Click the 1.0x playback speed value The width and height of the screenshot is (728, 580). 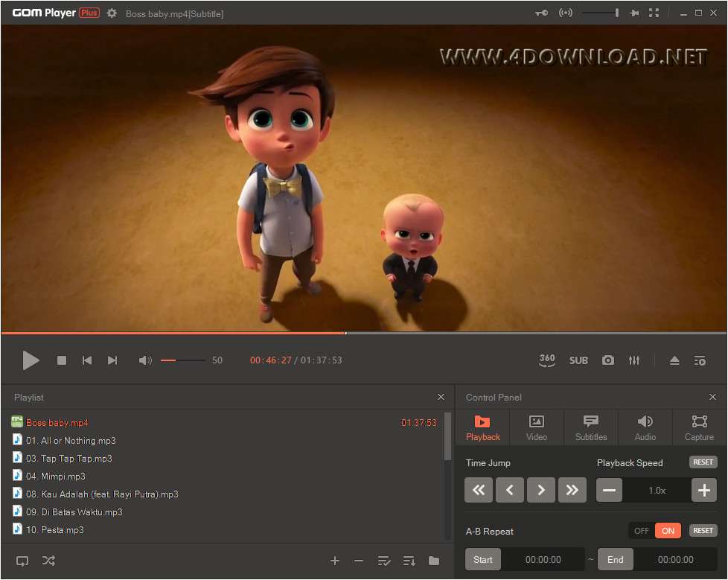pos(657,491)
